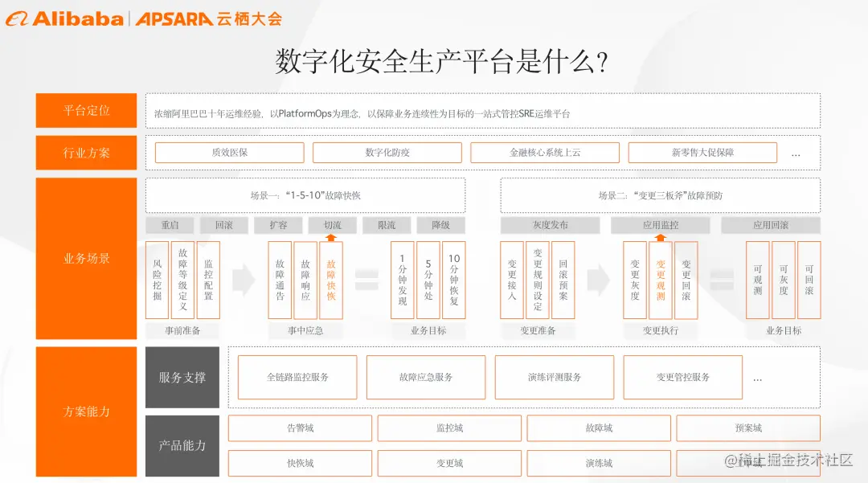Click the vertical 风险挖掘 box
Image resolution: width=868 pixels, height=483 pixels.
(158, 280)
